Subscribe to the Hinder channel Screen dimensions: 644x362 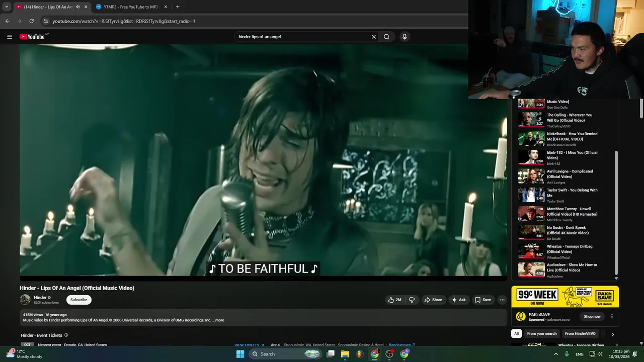[78, 300]
